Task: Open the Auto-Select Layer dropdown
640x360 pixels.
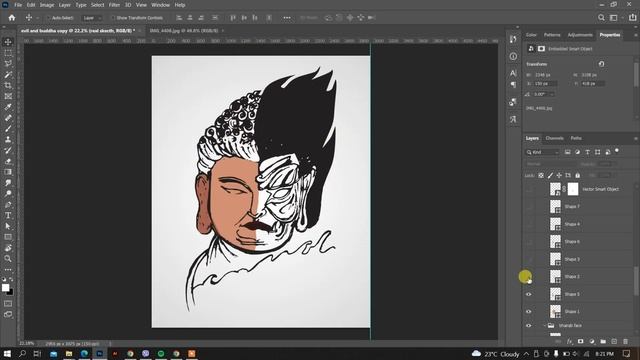Action: click(92, 18)
